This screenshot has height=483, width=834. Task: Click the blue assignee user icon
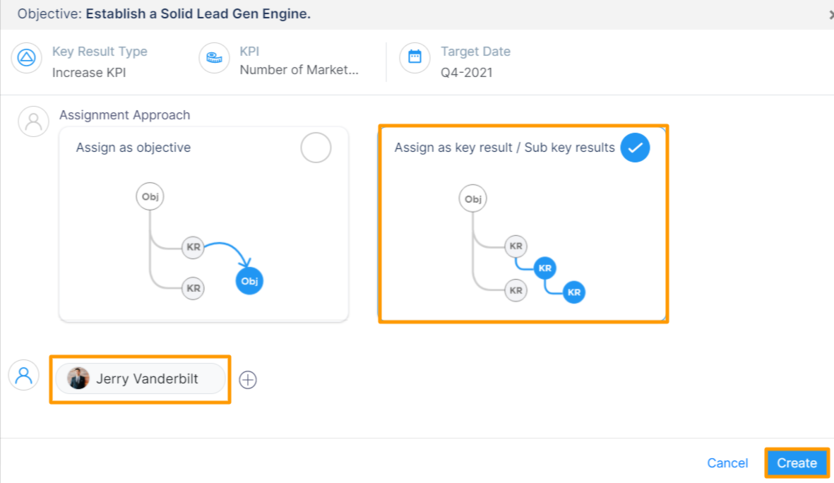[23, 375]
